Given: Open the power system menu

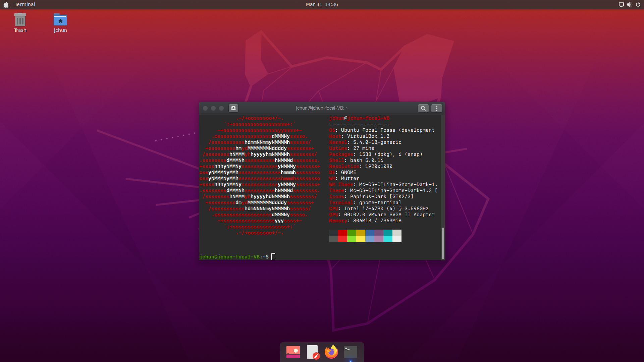Looking at the screenshot, I should pyautogui.click(x=638, y=4).
